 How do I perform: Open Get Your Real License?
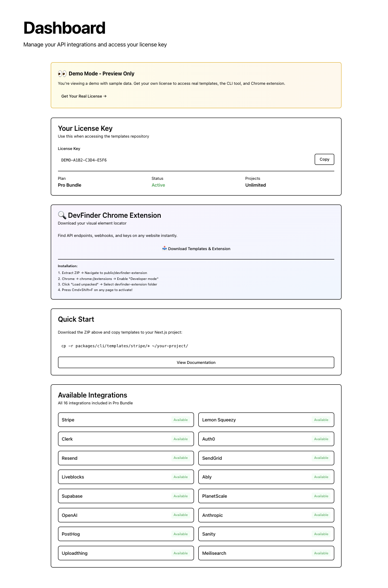[84, 96]
